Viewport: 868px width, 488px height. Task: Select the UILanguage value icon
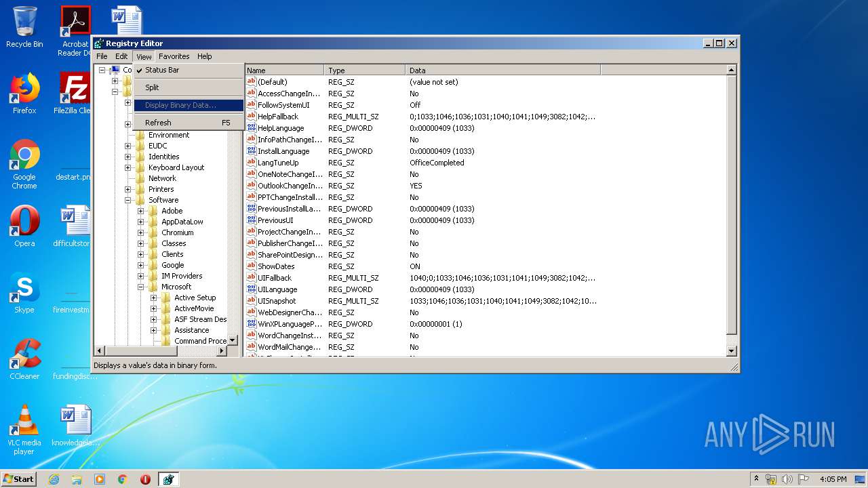pos(252,289)
